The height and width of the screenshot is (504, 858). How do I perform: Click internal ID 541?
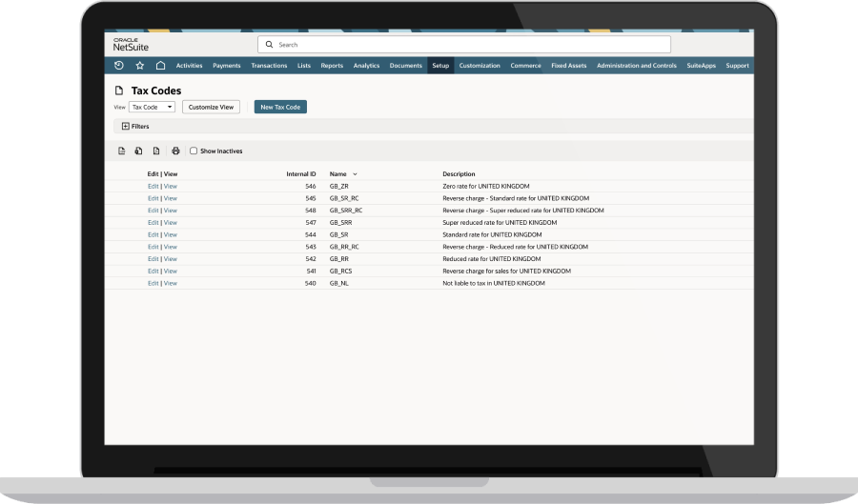click(x=310, y=272)
